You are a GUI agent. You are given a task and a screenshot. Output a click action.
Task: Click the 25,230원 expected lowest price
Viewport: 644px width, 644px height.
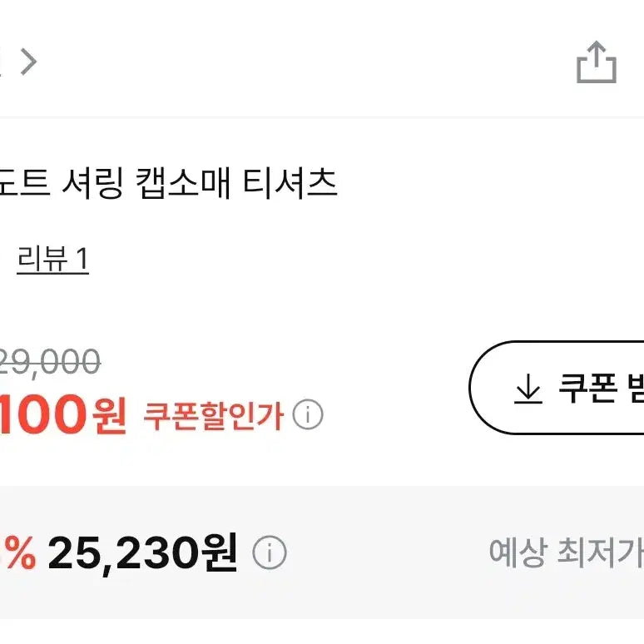[142, 552]
